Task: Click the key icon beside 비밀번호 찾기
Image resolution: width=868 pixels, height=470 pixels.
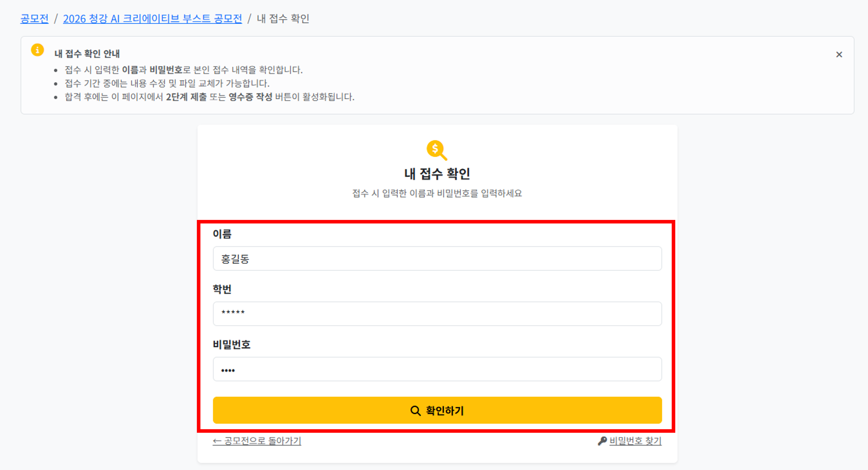Action: (x=602, y=441)
